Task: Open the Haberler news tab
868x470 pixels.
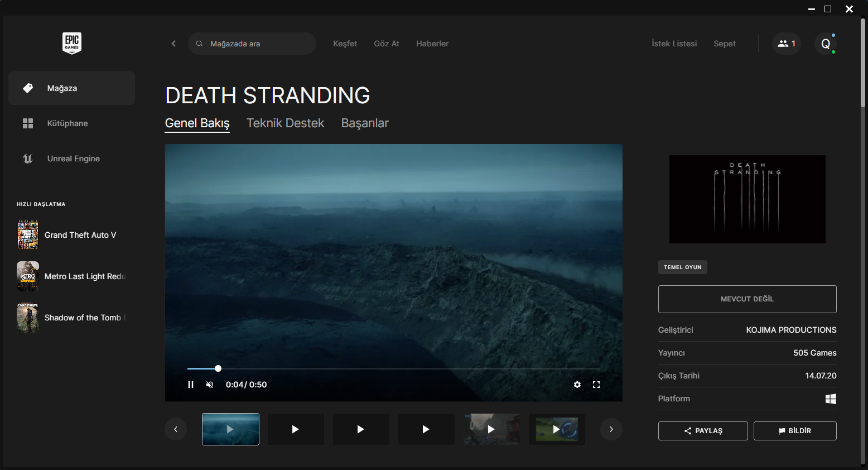Action: tap(432, 44)
